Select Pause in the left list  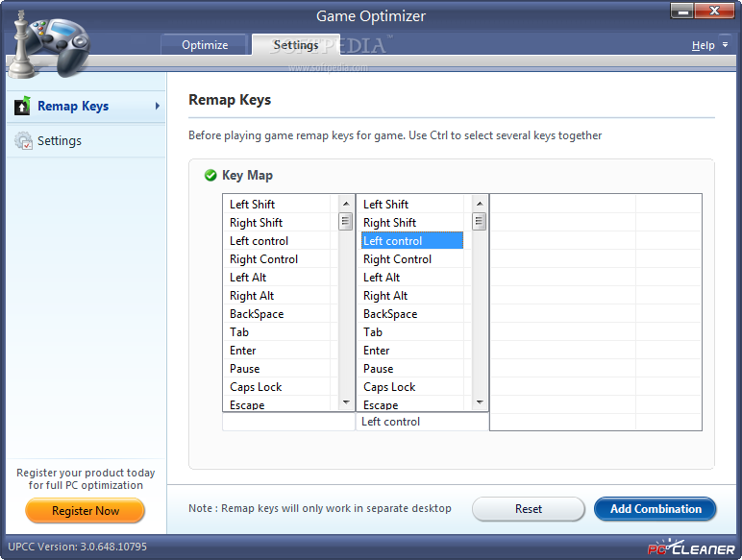281,369
